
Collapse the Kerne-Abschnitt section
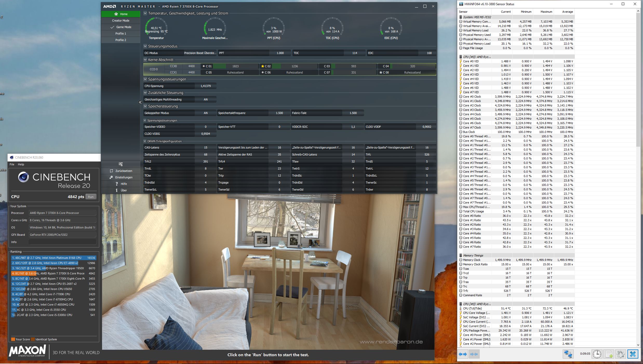pos(145,60)
